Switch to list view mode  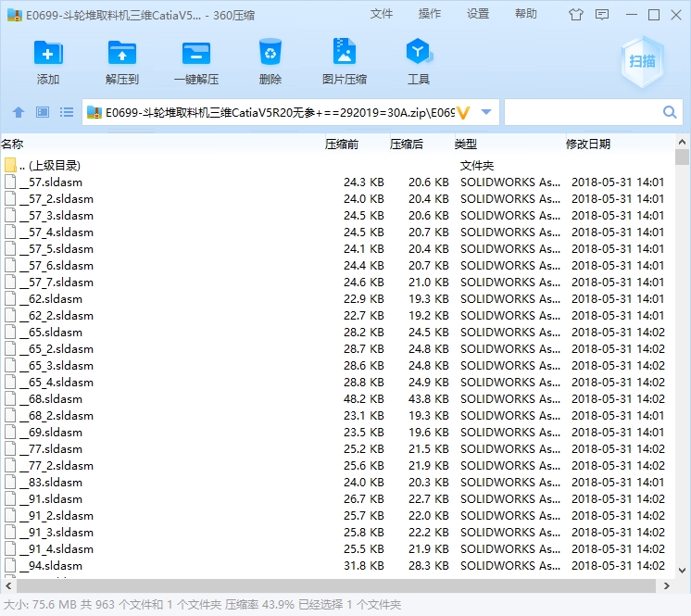coord(67,112)
